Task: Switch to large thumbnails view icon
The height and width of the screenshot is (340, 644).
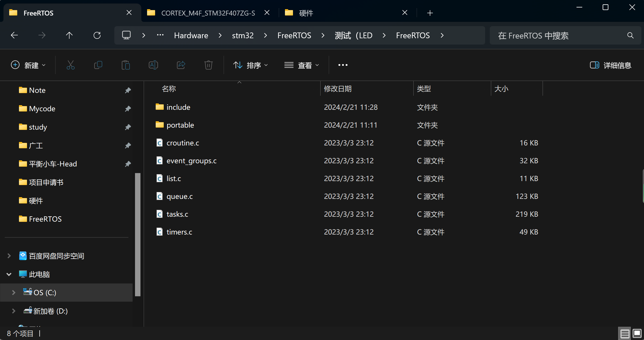Action: [x=637, y=333]
